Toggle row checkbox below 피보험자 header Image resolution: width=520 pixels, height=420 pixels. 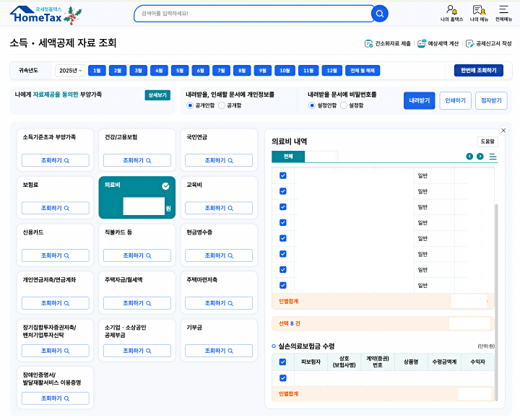click(x=283, y=378)
